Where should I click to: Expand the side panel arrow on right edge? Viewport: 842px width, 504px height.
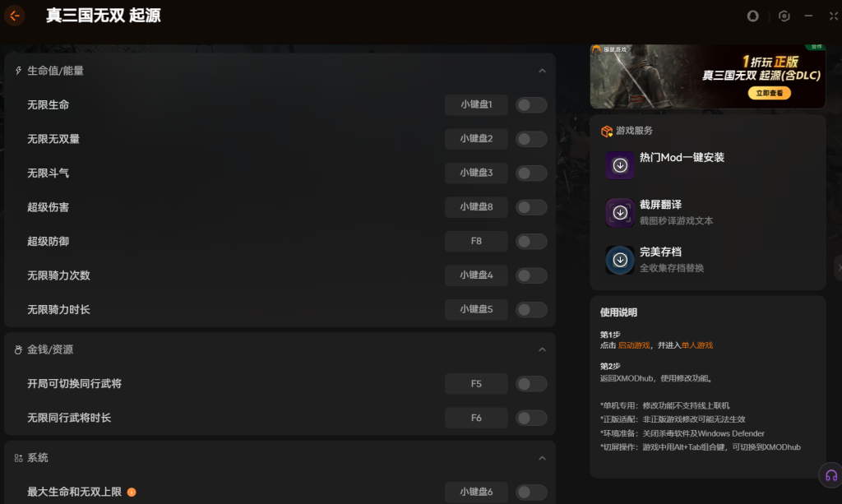(x=837, y=267)
